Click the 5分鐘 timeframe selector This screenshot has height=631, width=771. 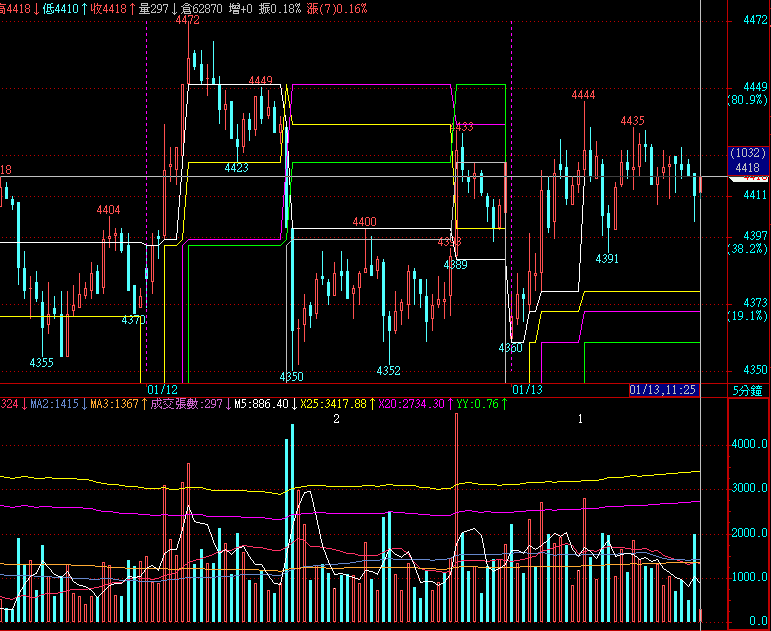point(749,389)
